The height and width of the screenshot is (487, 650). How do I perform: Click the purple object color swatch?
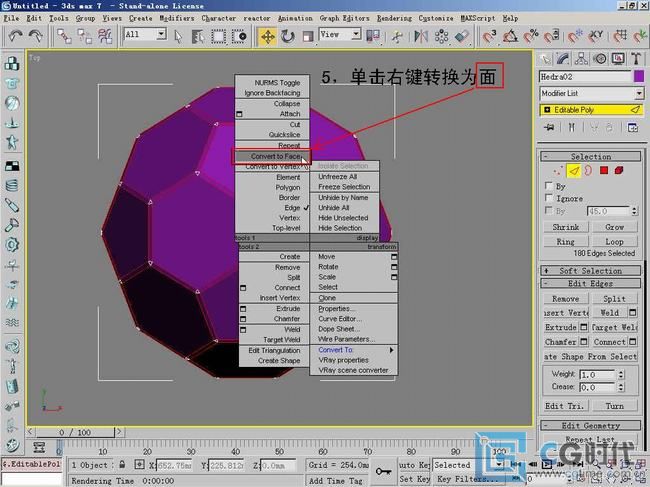point(639,76)
